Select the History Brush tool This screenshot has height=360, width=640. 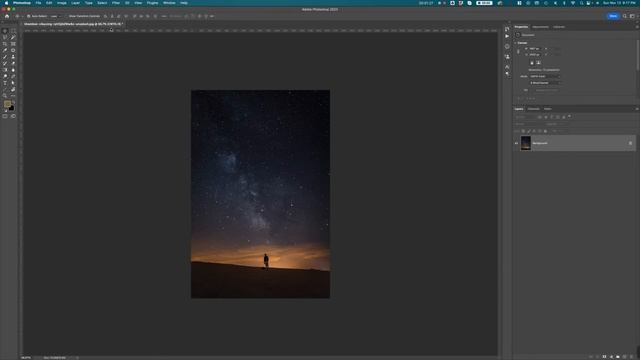point(5,63)
